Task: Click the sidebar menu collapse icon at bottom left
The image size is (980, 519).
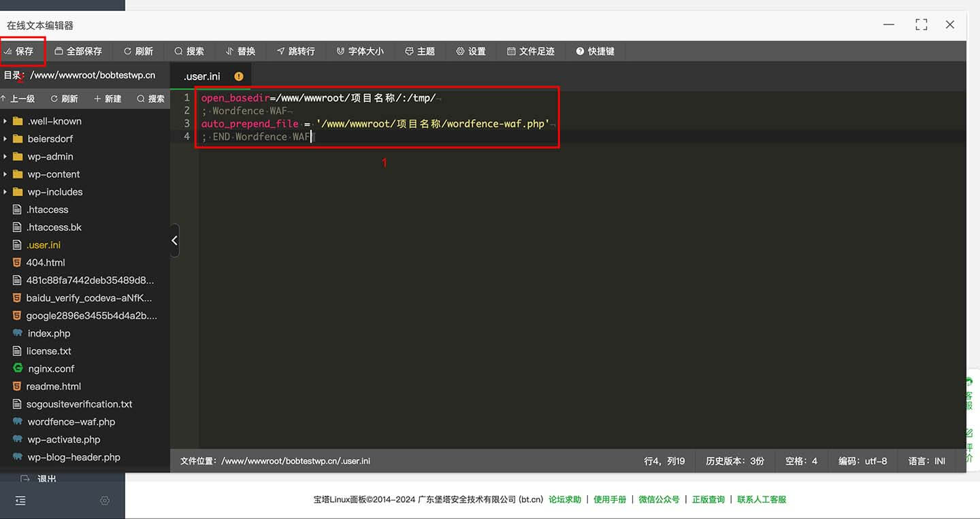Action: 20,501
